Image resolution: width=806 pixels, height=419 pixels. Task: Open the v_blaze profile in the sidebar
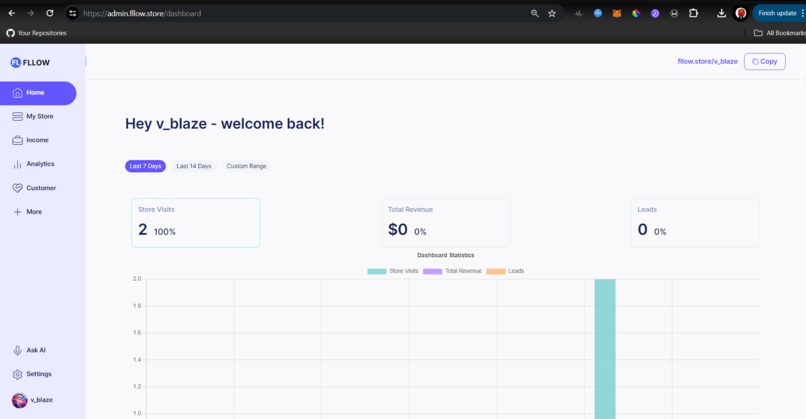[x=32, y=400]
